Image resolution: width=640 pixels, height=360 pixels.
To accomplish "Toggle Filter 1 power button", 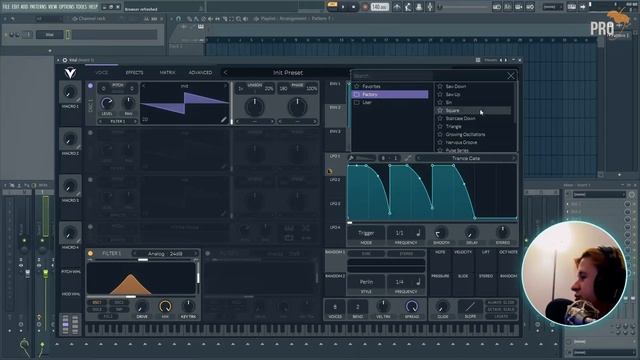I will click(x=90, y=253).
